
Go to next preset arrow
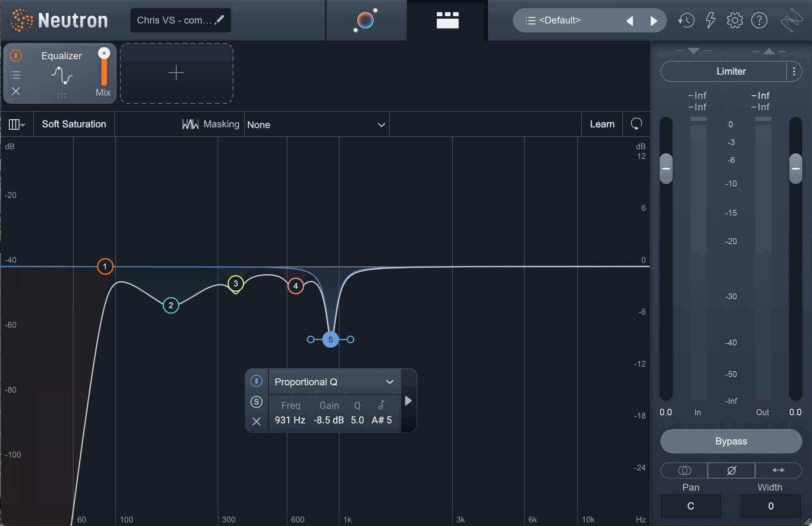pyautogui.click(x=653, y=21)
